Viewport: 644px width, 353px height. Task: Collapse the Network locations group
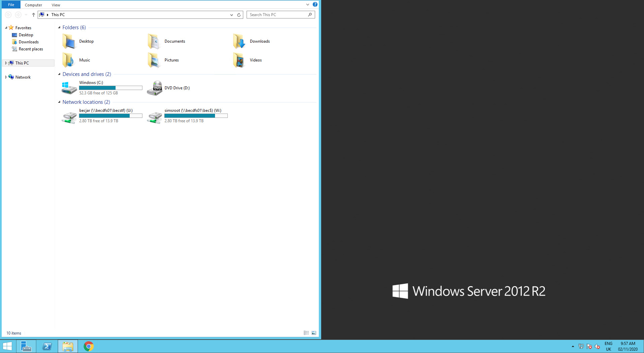59,102
